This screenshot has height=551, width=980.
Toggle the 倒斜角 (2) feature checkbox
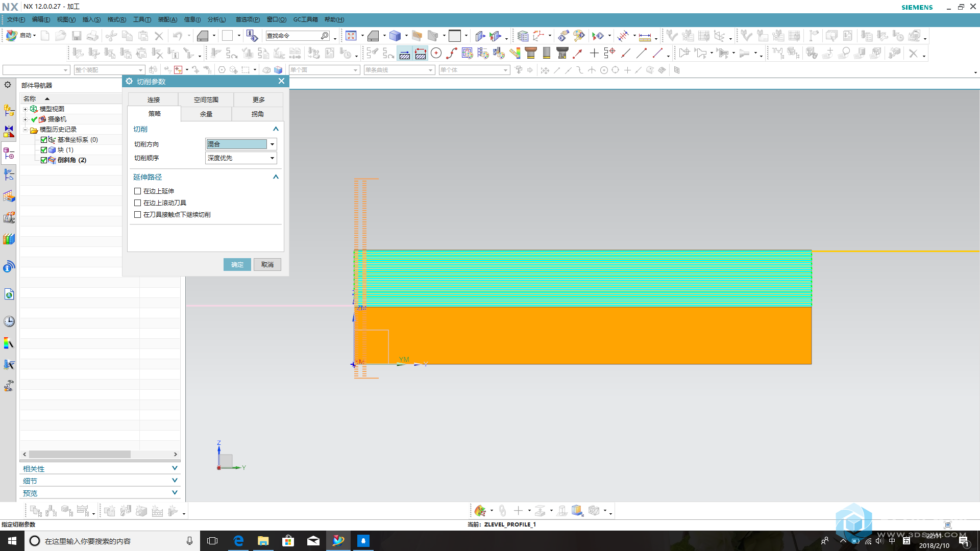[44, 160]
